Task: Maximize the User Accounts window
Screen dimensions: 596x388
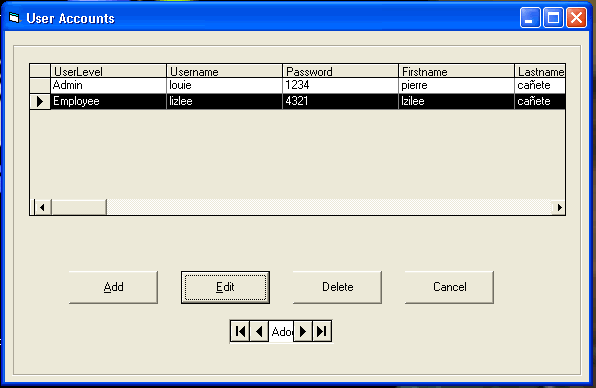Action: coord(553,17)
